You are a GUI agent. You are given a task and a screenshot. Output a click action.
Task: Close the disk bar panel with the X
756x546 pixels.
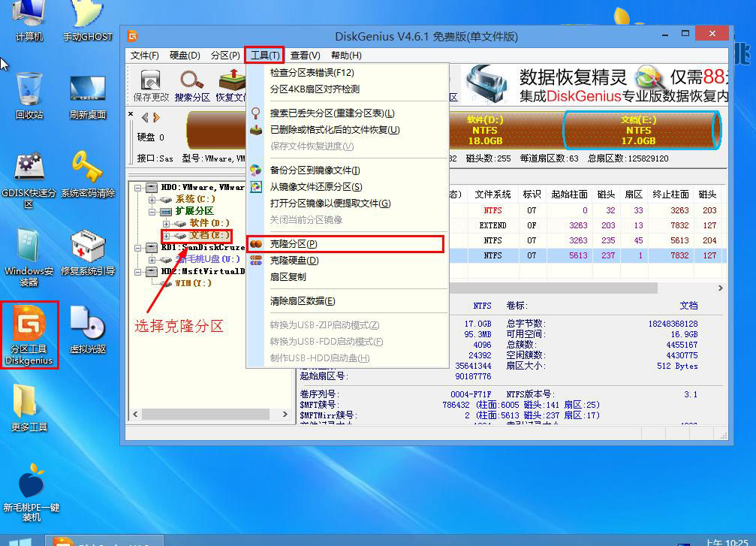click(x=131, y=114)
